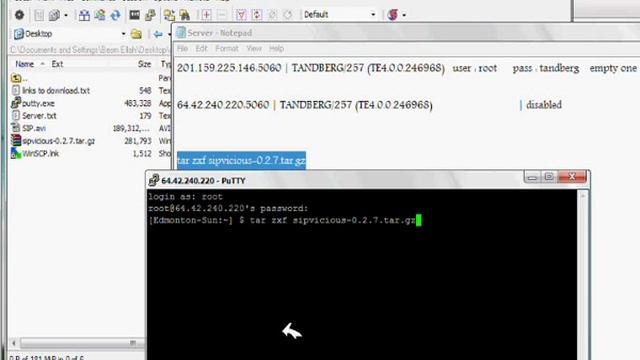This screenshot has height=360, width=640.
Task: Click the open folder icon beside Desktop
Action: pos(136,34)
